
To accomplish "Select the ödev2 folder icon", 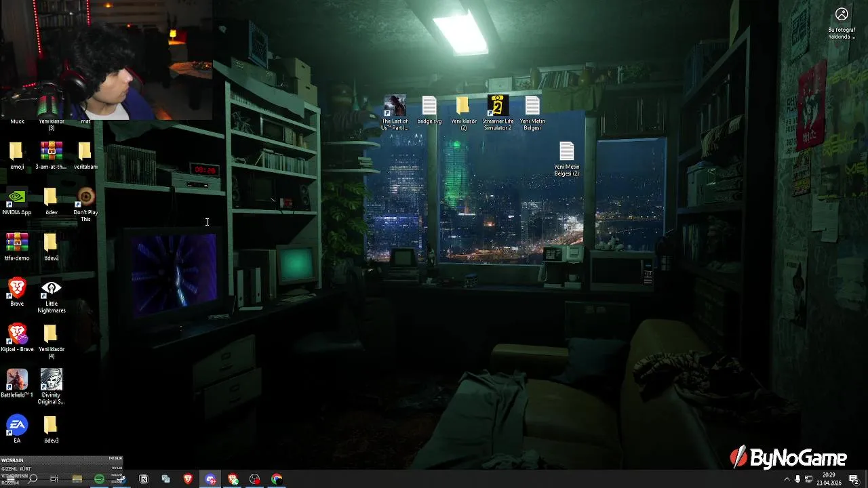I will [x=51, y=247].
